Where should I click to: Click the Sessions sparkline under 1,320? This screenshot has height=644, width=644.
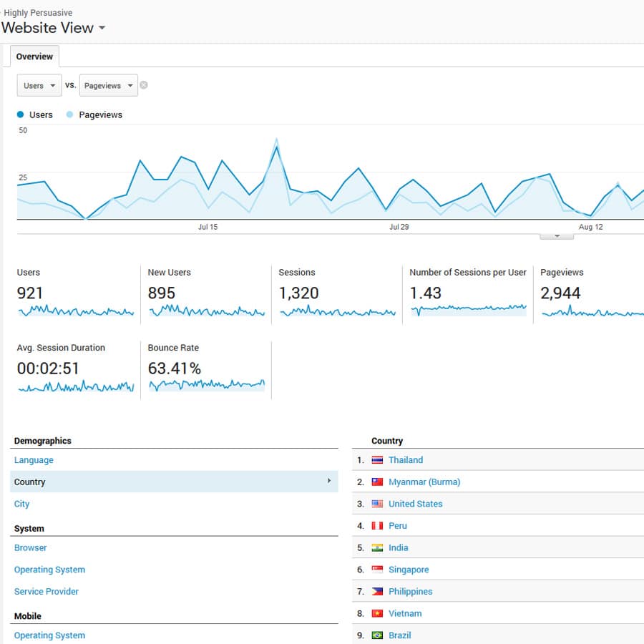tap(338, 311)
